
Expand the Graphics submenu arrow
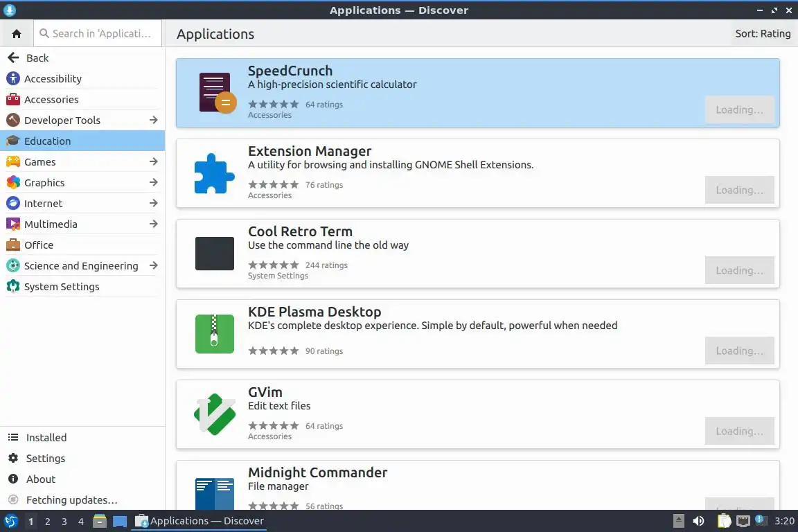point(153,182)
